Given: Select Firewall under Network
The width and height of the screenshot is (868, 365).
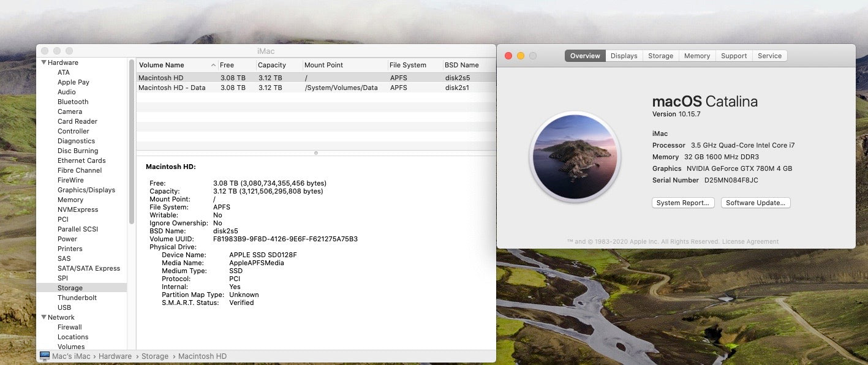Looking at the screenshot, I should [69, 326].
